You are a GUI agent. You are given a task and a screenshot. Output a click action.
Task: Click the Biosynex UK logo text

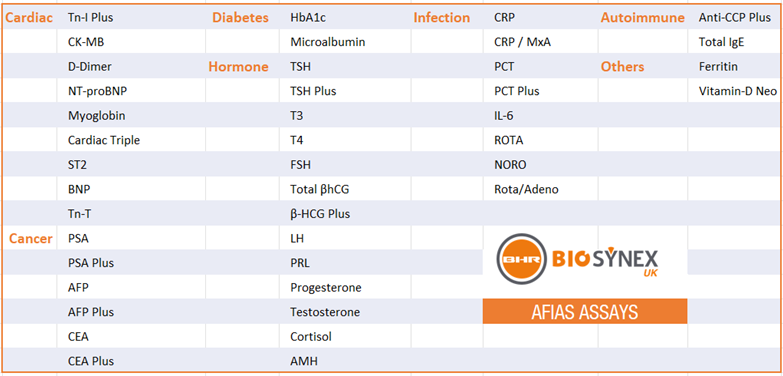(x=605, y=261)
